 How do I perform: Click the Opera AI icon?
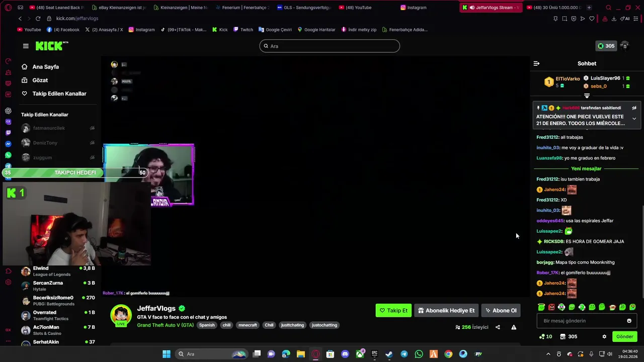(625, 19)
